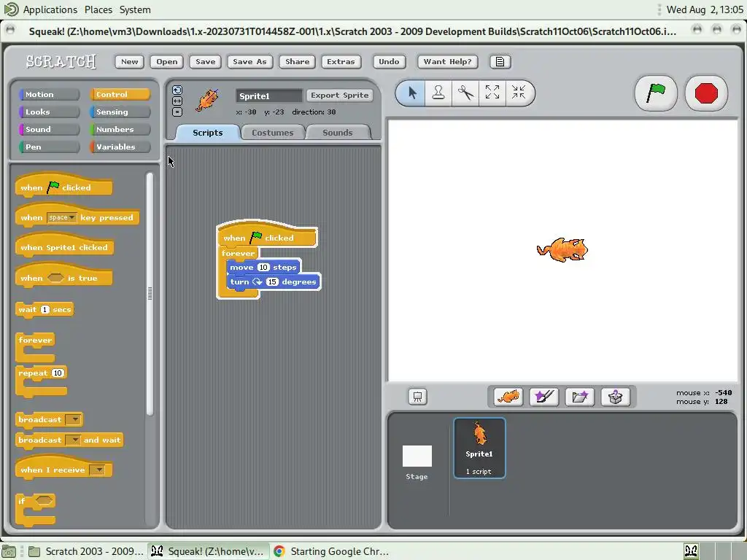Click the show desktop icon in taskbar
This screenshot has height=560, width=747.
[9, 551]
